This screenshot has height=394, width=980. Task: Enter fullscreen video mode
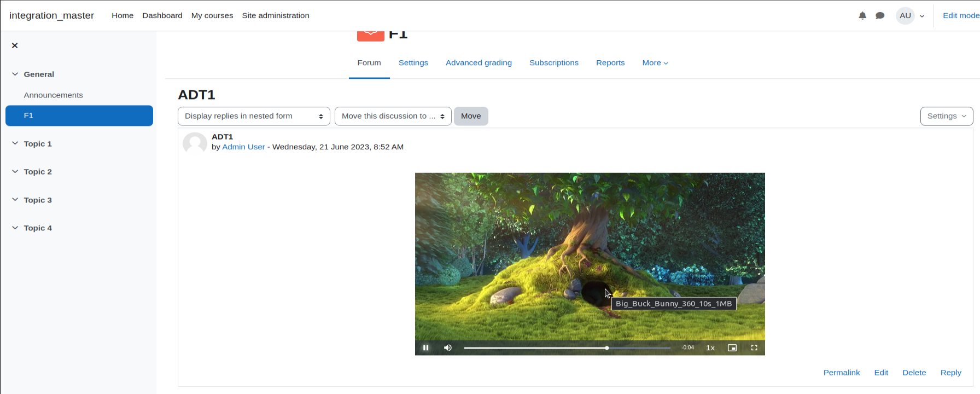pyautogui.click(x=754, y=347)
